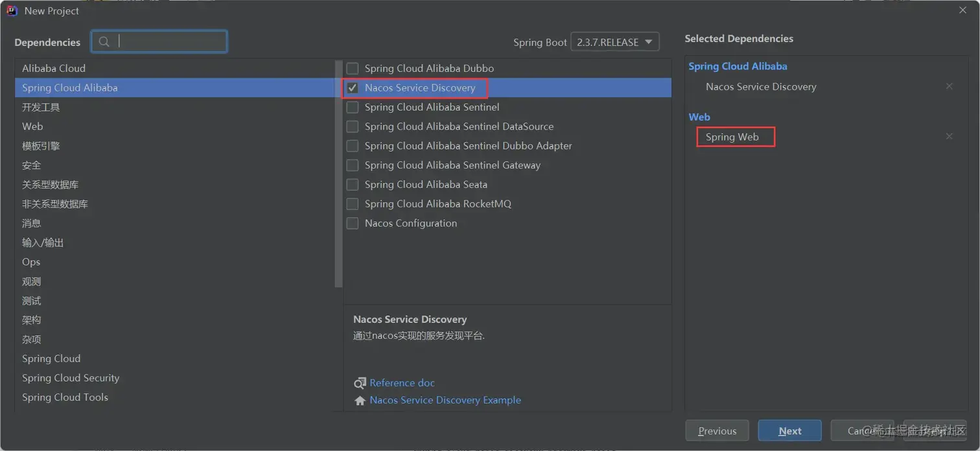Click the search magnifier icon

(x=104, y=42)
